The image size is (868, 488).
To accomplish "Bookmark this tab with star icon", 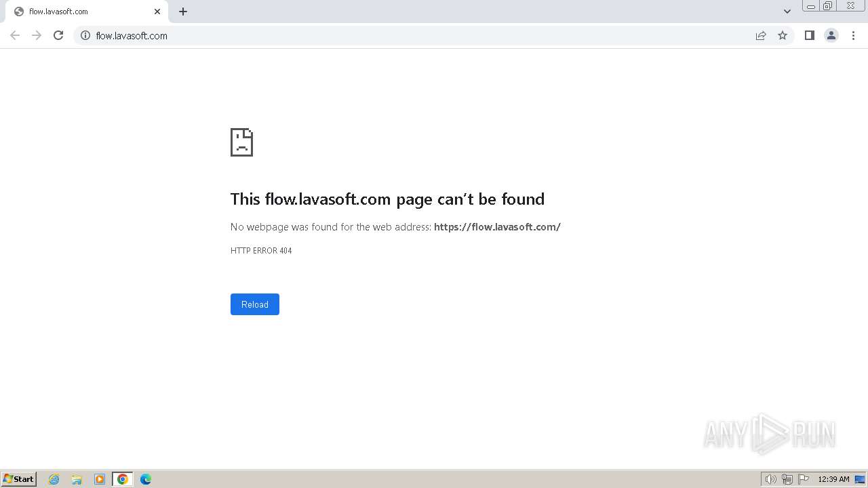I will point(783,35).
